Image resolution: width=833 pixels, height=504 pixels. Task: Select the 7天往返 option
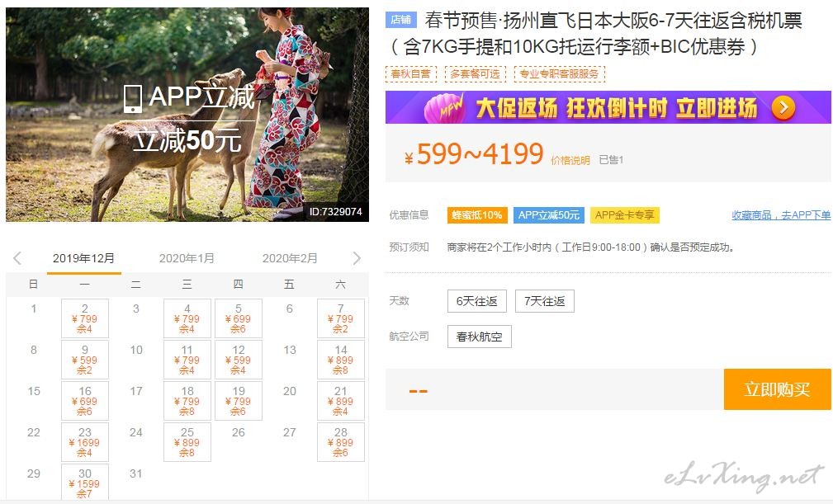coord(545,301)
